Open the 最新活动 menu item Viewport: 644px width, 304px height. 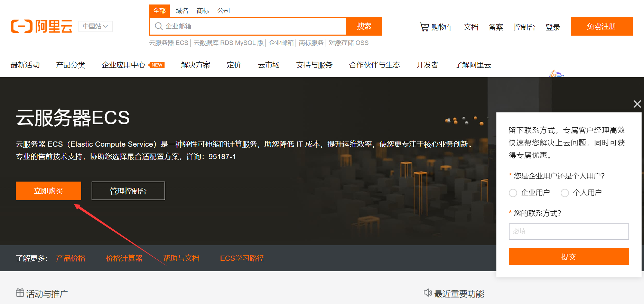coord(25,65)
